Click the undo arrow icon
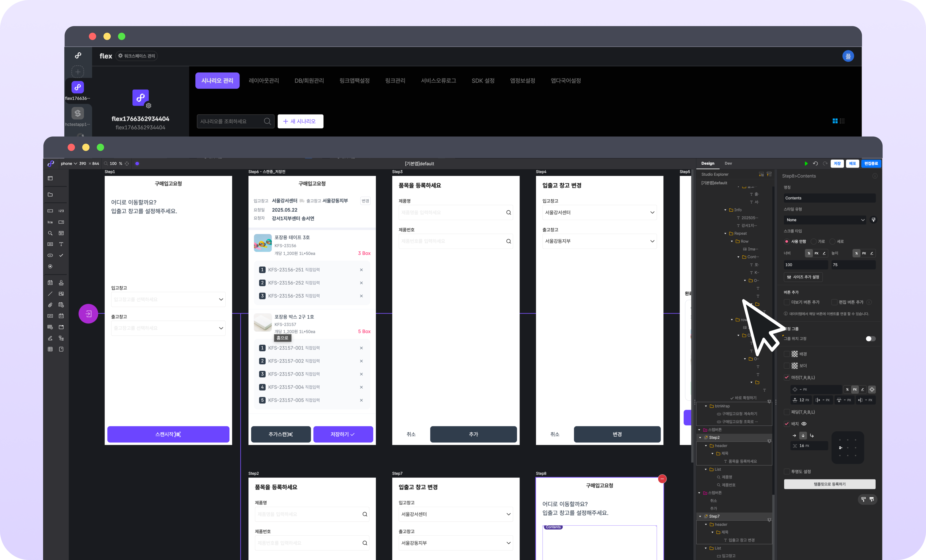 815,163
